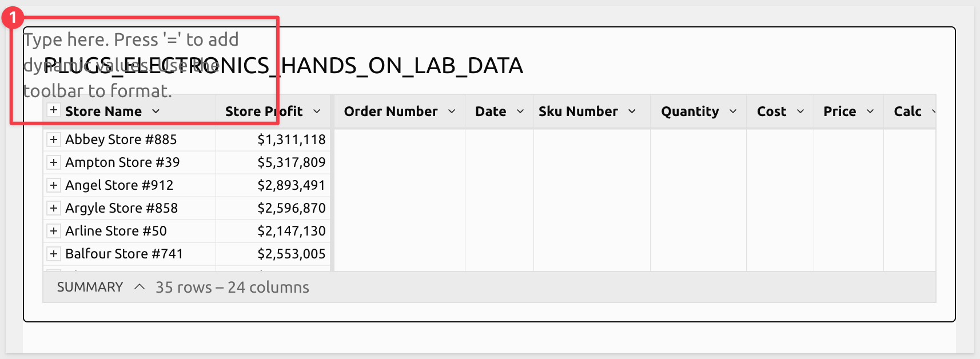
Task: Open the Date column dropdown arrow
Action: [520, 111]
